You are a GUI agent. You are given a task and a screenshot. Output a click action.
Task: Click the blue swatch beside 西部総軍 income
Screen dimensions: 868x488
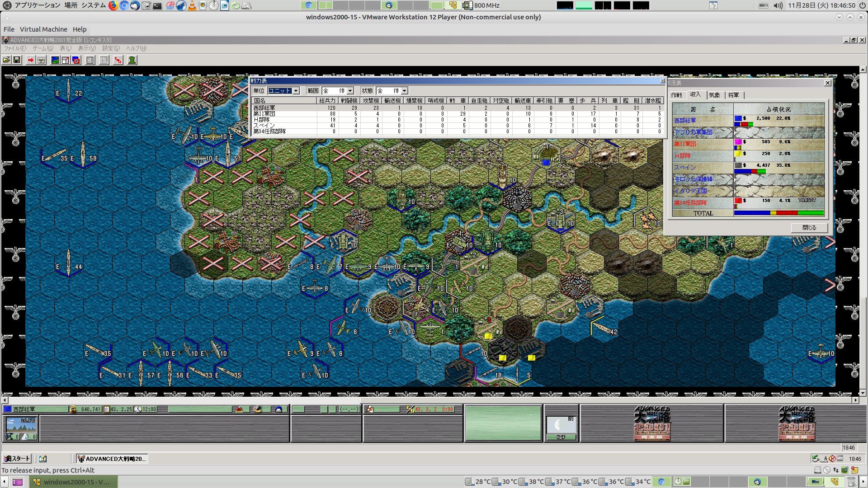point(738,118)
